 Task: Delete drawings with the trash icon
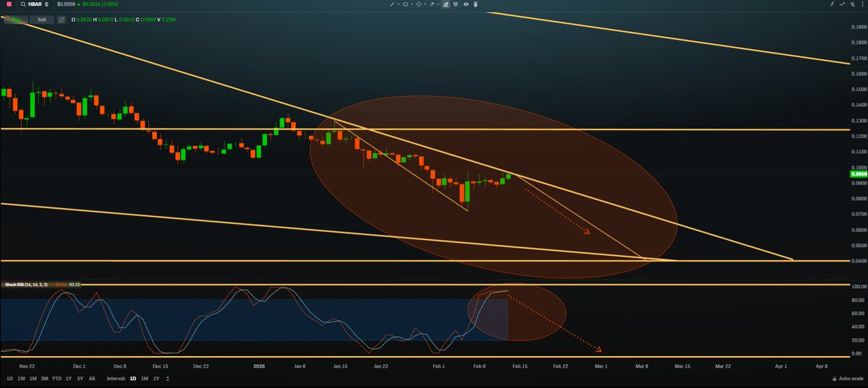pos(475,4)
